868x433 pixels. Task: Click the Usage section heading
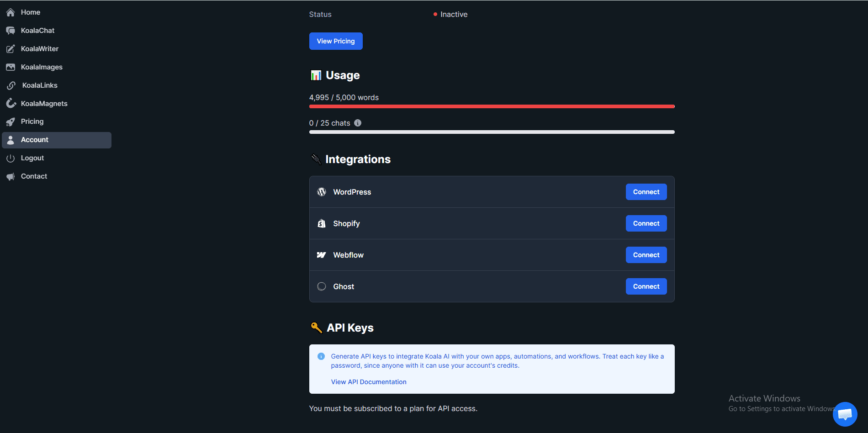pos(343,75)
